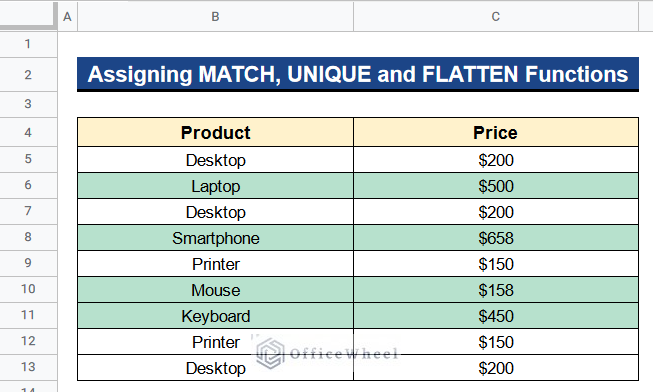Select row 13 header
Screen dimensions: 653x392
28,367
